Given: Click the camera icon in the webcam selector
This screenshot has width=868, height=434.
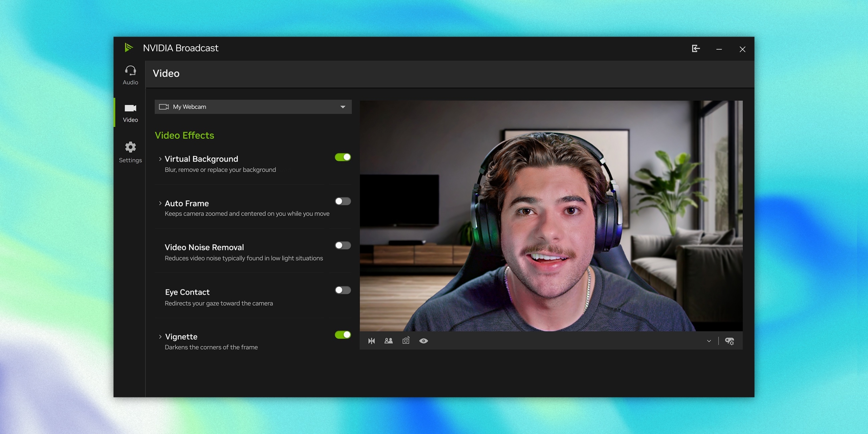Looking at the screenshot, I should [x=164, y=107].
